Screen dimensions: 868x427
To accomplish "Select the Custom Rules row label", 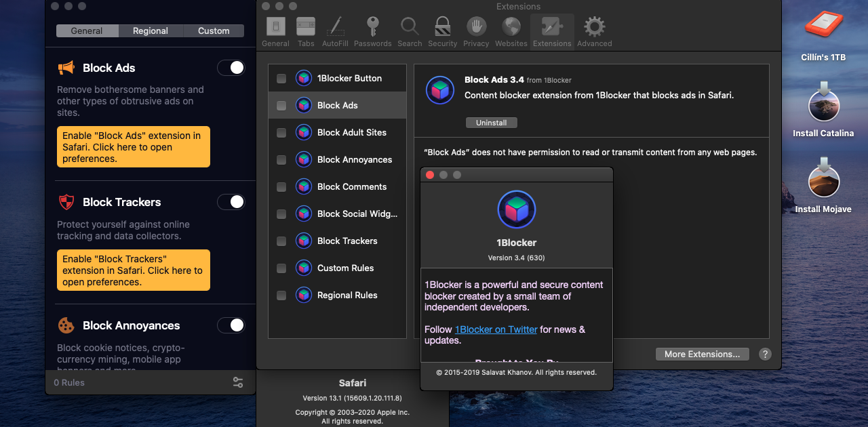I will point(346,268).
